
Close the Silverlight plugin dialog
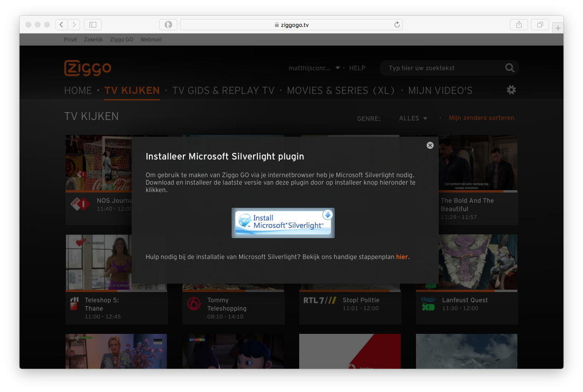[x=430, y=145]
